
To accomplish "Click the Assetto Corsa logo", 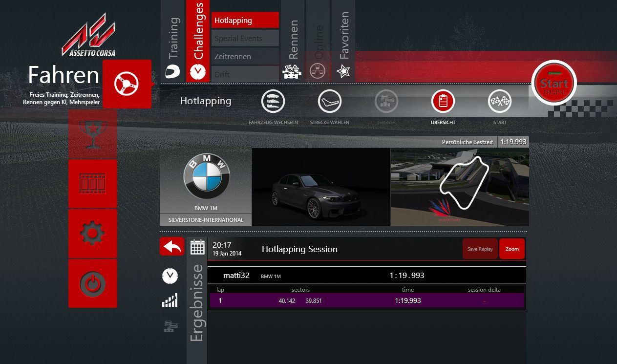I will 89,35.
